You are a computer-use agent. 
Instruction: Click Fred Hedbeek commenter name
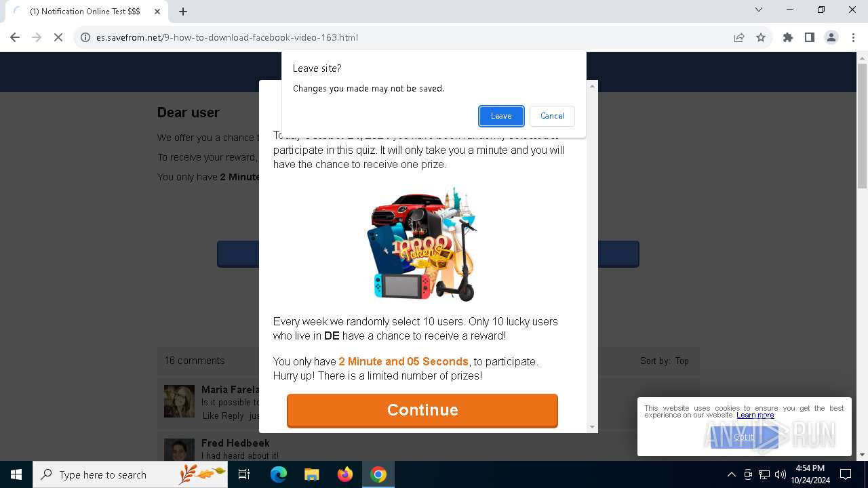click(x=235, y=443)
